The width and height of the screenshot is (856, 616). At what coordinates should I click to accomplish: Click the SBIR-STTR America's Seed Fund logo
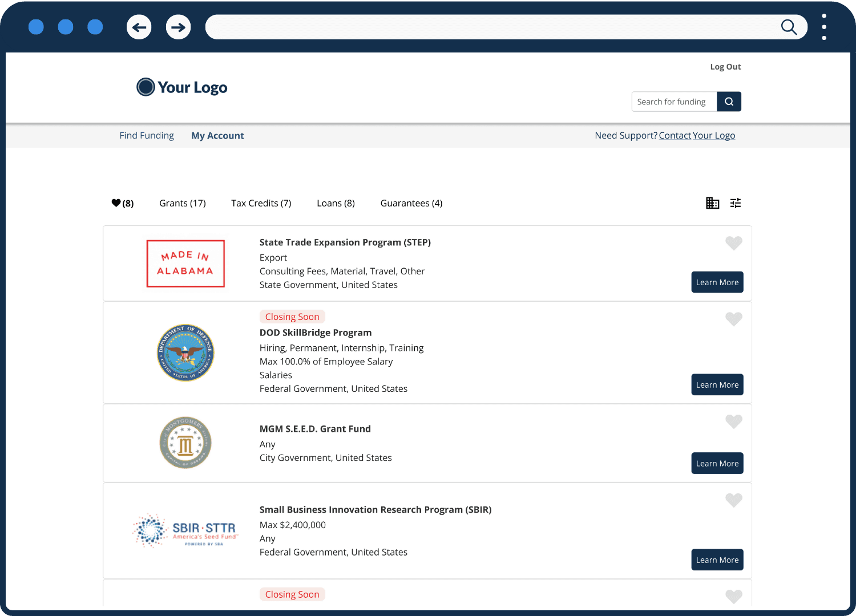tap(186, 530)
